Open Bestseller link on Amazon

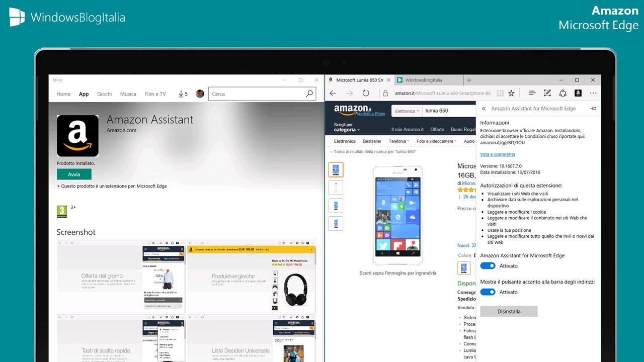coord(372,141)
